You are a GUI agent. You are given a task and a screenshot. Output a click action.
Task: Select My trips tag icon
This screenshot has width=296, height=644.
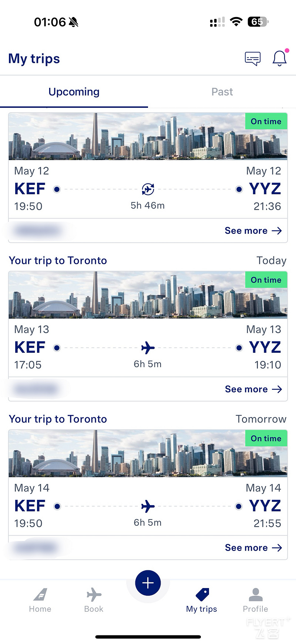(202, 595)
